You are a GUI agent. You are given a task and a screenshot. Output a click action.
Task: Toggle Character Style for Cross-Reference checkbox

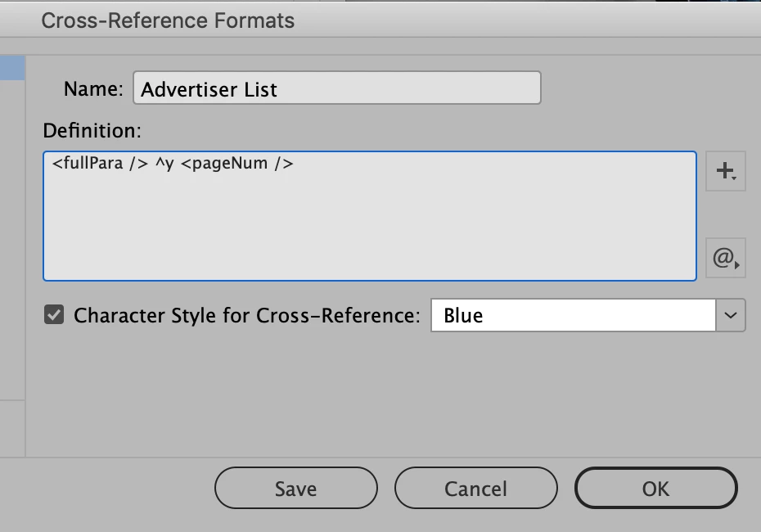click(54, 315)
